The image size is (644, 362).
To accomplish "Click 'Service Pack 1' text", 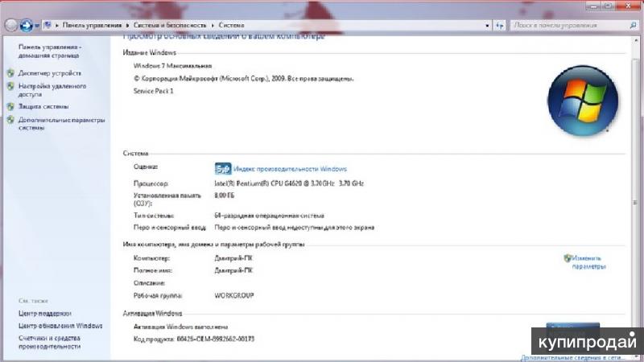I will click(x=154, y=91).
